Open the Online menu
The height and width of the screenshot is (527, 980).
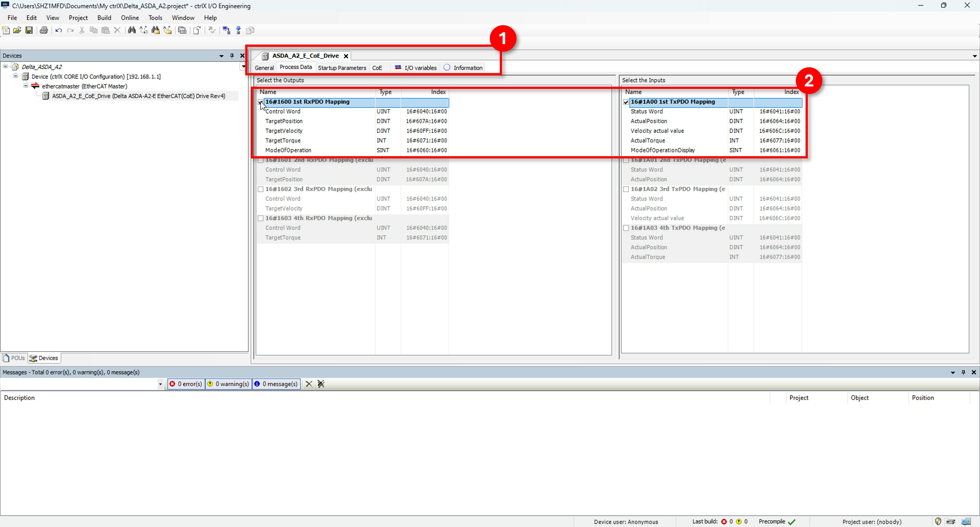coord(130,18)
